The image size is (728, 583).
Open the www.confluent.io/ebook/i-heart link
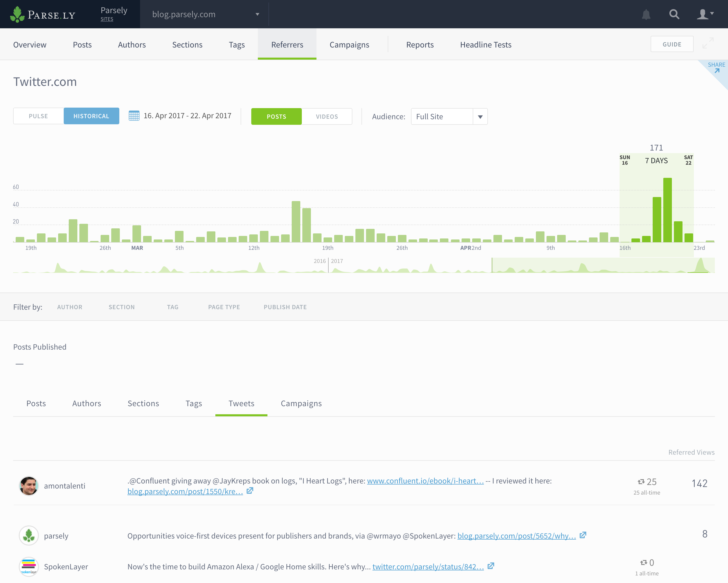click(x=425, y=481)
